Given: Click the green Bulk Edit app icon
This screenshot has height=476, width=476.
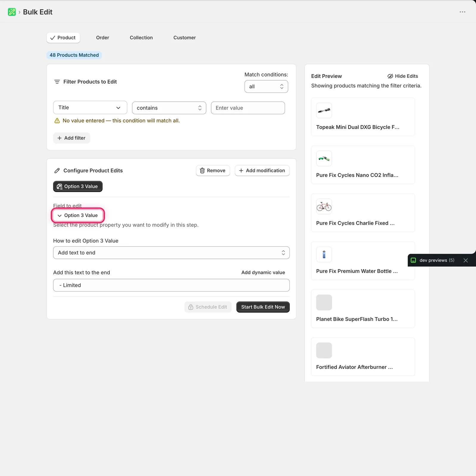Looking at the screenshot, I should (x=12, y=12).
